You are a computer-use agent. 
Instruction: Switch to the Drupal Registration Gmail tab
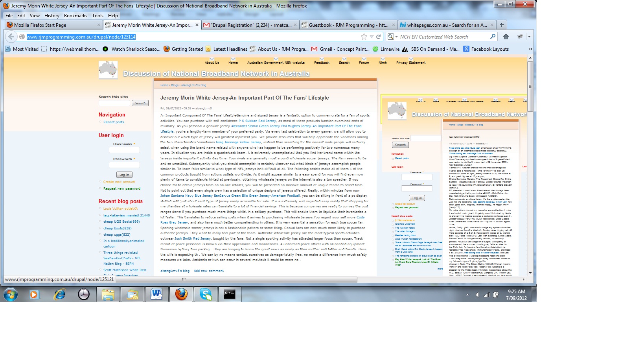pyautogui.click(x=250, y=25)
